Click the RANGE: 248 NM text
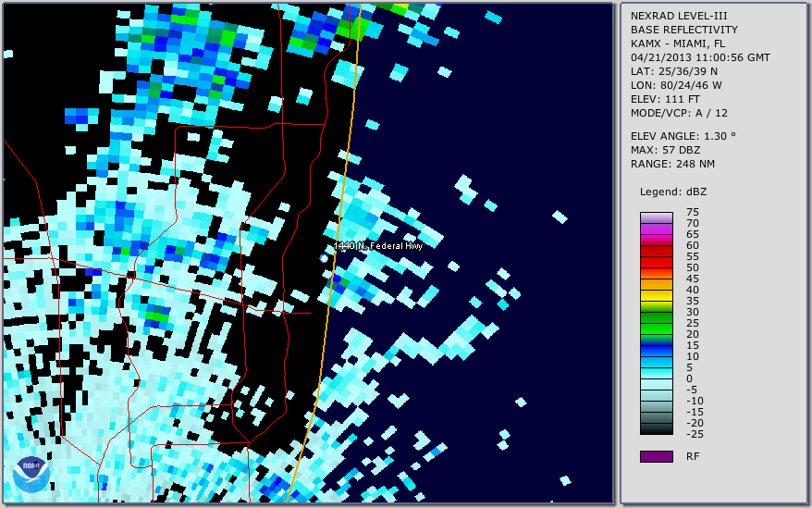The image size is (812, 508). 672,164
